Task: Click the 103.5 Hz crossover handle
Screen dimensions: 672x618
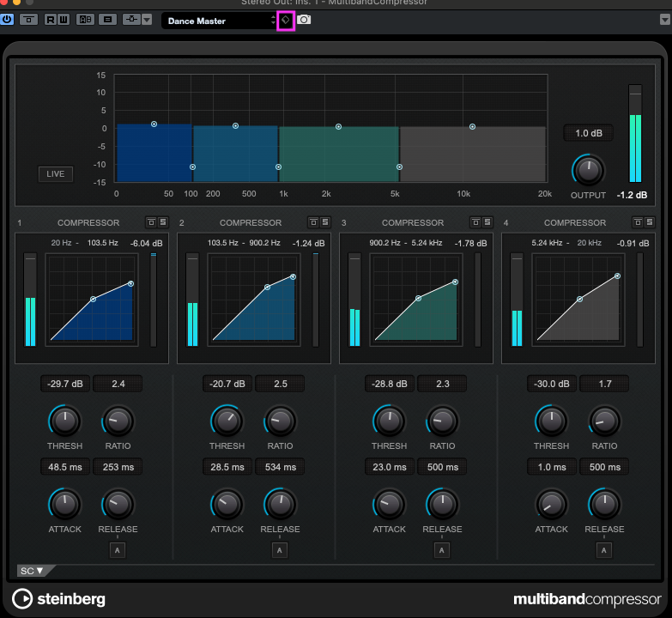Action: coord(193,167)
